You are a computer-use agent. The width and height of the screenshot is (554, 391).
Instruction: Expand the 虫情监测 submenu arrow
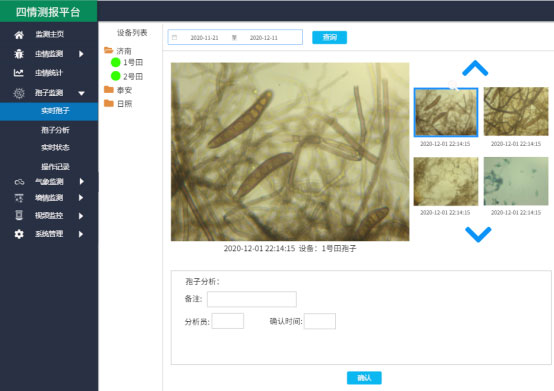tap(81, 54)
